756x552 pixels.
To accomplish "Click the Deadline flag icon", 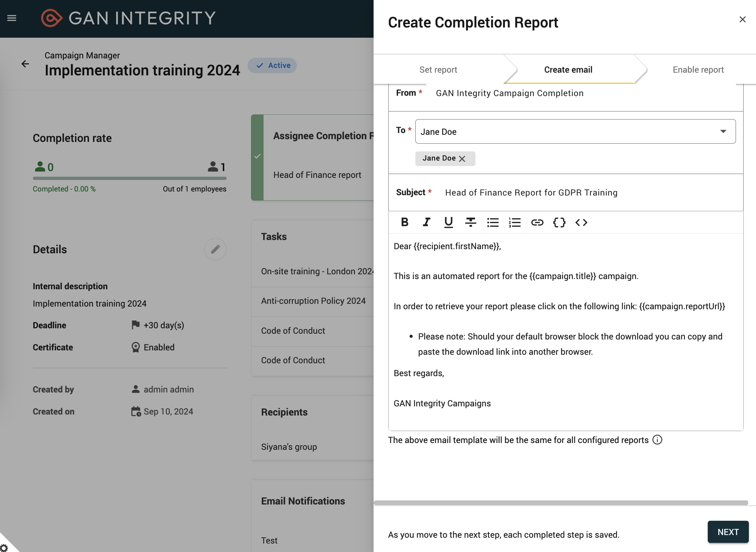I will [x=136, y=325].
